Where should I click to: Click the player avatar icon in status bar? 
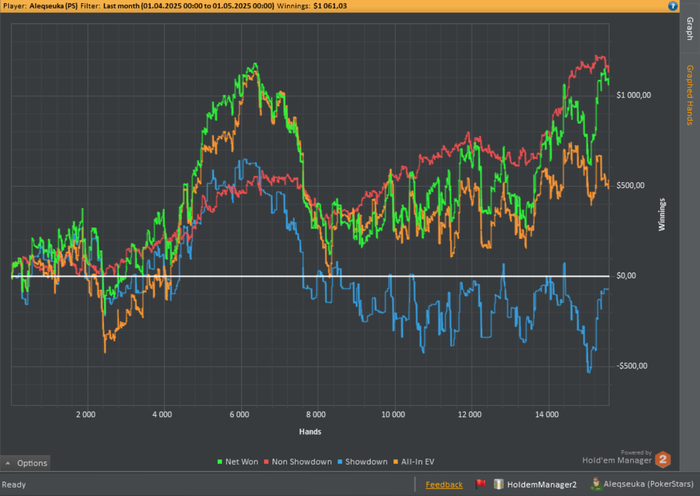[596, 484]
